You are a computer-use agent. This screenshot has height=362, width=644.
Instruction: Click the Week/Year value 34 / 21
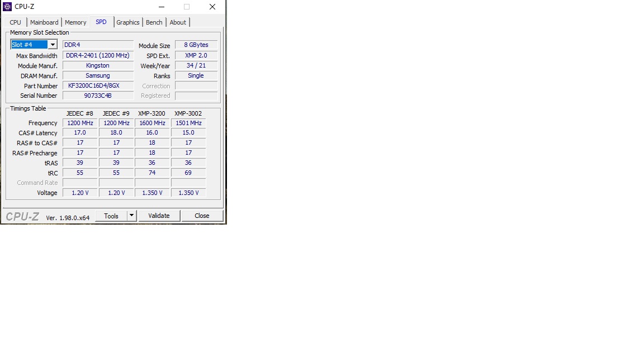coord(196,66)
